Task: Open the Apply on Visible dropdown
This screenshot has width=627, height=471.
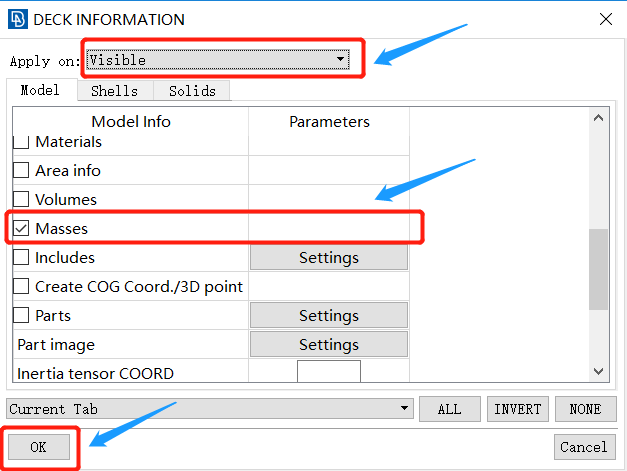Action: coord(218,60)
